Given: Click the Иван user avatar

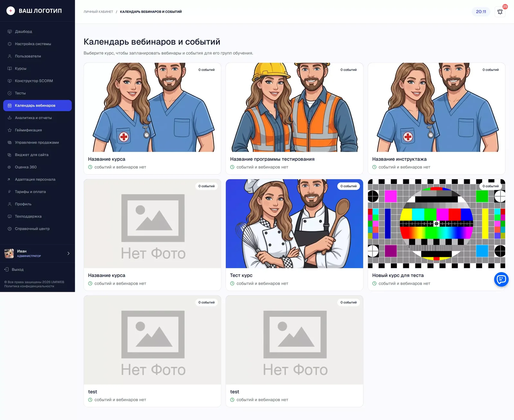Looking at the screenshot, I should coord(9,253).
